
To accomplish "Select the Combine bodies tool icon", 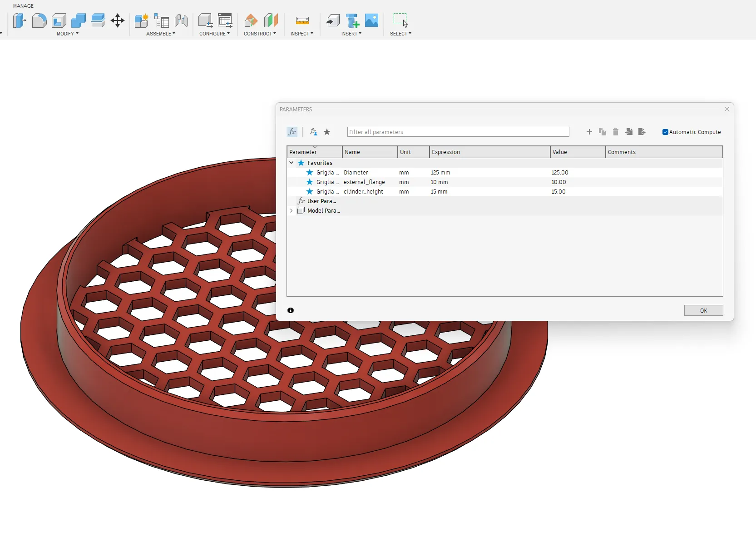I will [x=79, y=20].
